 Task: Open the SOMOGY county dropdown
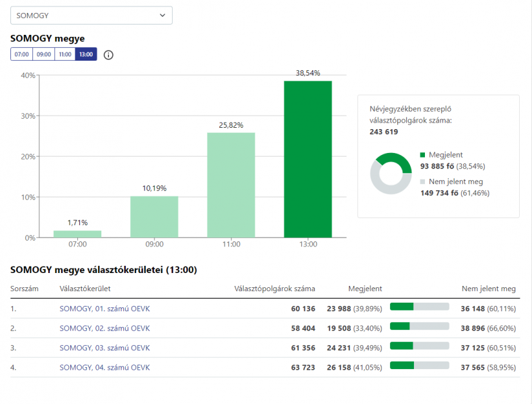click(91, 15)
